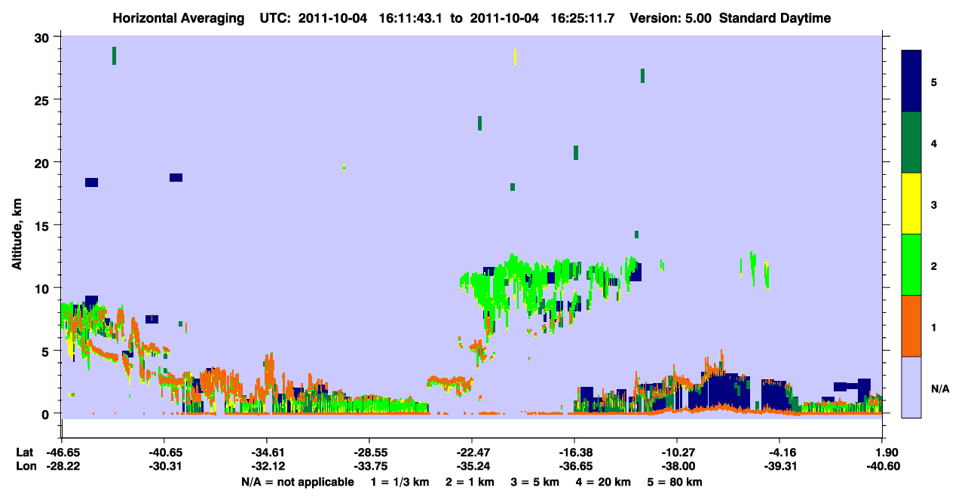This screenshot has width=980, height=503.
Task: Click the y-axis tick label 0
Action: coord(46,414)
